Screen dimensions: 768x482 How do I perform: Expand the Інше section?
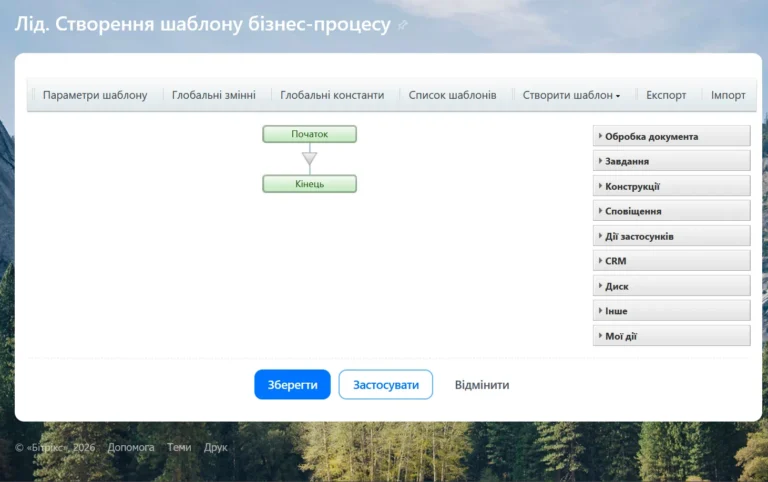[672, 311]
